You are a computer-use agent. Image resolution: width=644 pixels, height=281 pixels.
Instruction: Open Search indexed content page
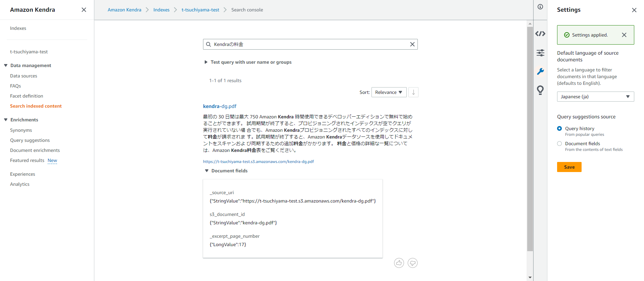[36, 106]
